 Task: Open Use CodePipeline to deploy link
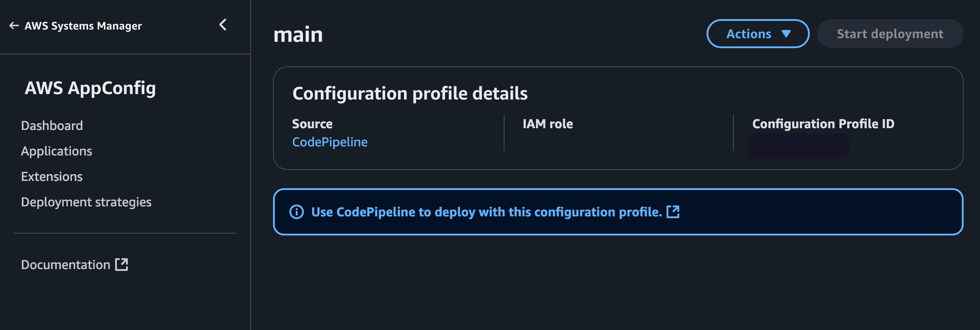[x=486, y=212]
